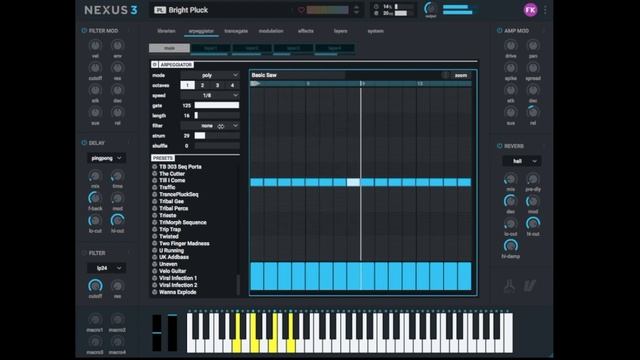The width and height of the screenshot is (640, 360).
Task: Switch to the librarian tab
Action: [x=167, y=31]
